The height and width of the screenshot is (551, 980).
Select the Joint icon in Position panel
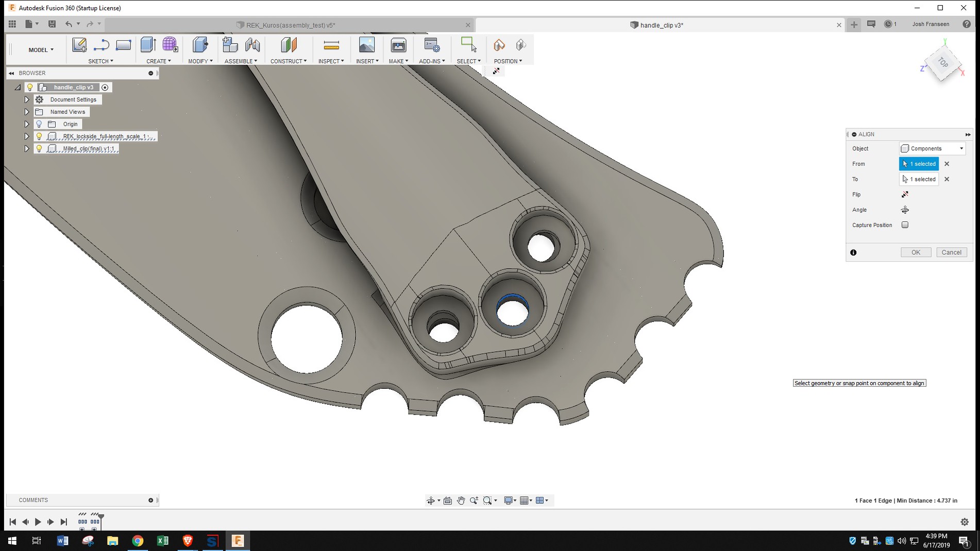(x=499, y=45)
